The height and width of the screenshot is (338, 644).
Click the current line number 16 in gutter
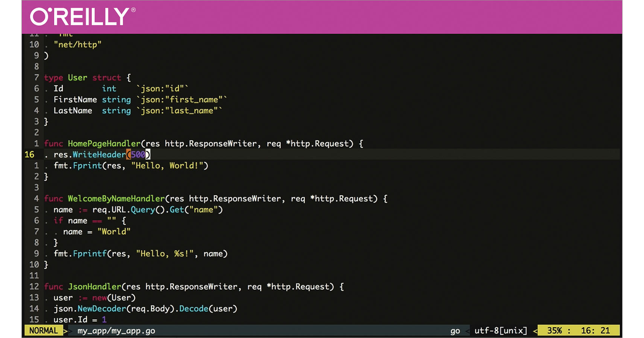point(29,155)
